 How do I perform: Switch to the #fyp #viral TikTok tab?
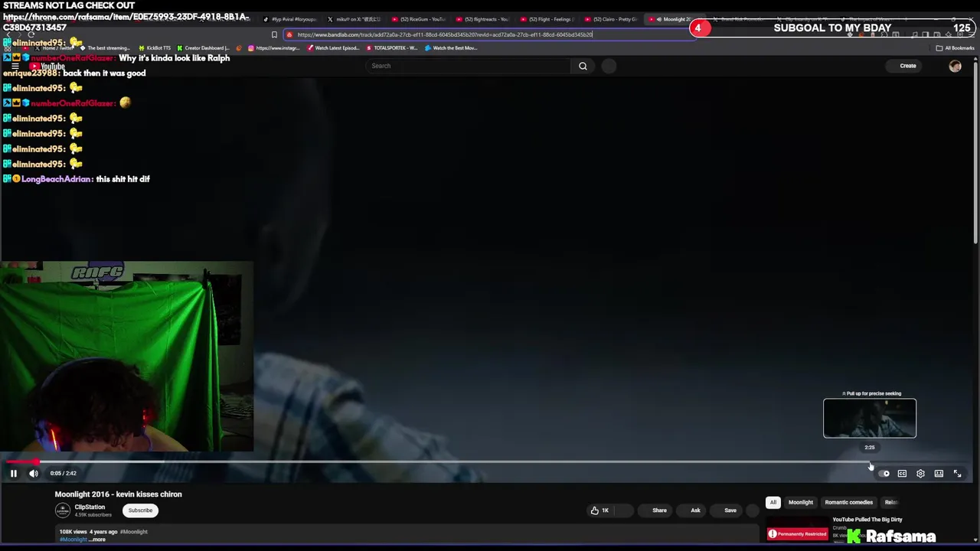(289, 19)
